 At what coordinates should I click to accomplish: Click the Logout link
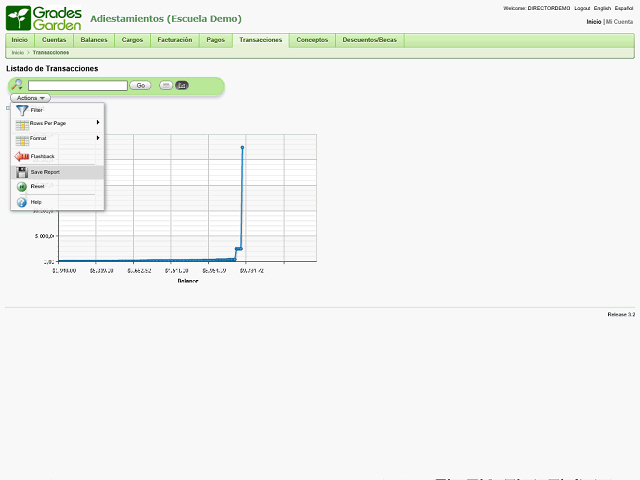[x=581, y=8]
